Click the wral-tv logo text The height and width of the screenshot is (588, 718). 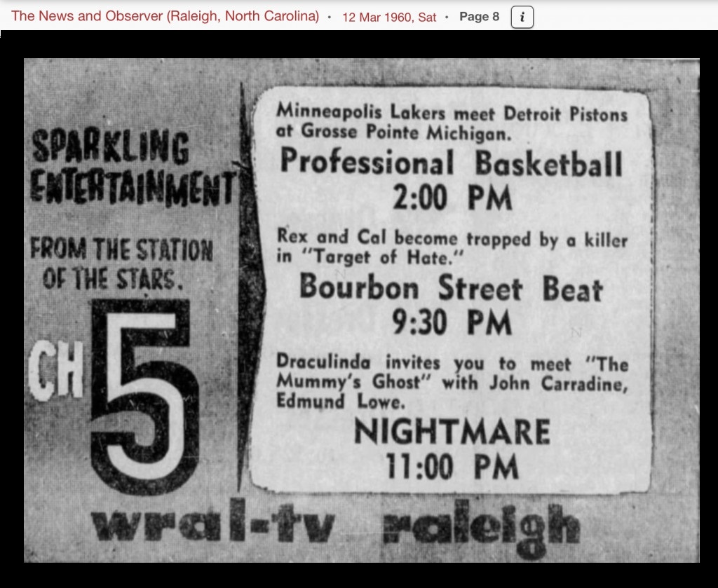212,526
